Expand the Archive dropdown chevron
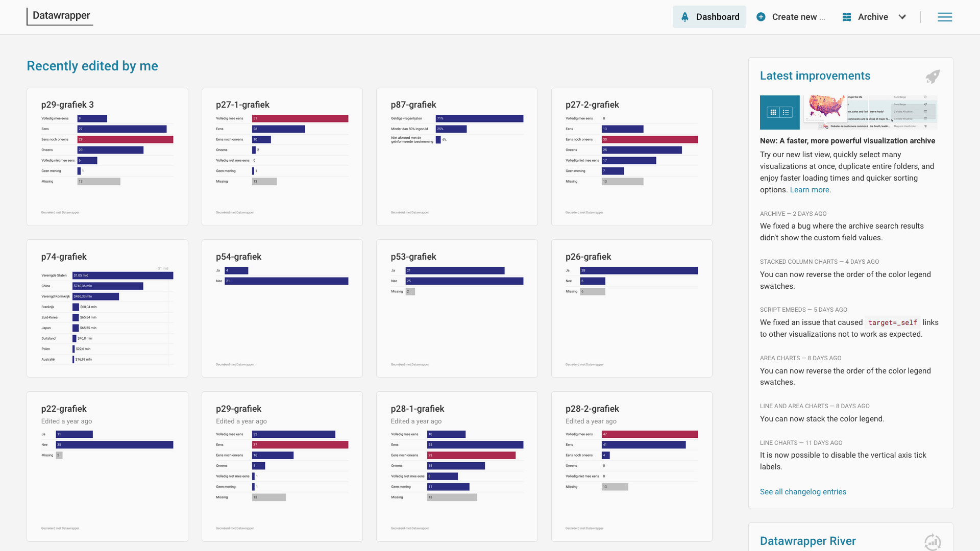The image size is (980, 551). click(x=902, y=17)
